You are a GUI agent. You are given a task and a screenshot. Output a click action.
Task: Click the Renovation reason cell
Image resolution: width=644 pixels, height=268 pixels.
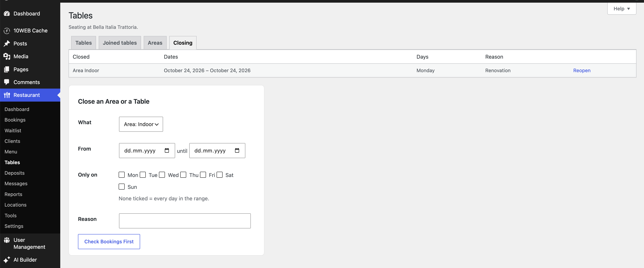pyautogui.click(x=498, y=70)
